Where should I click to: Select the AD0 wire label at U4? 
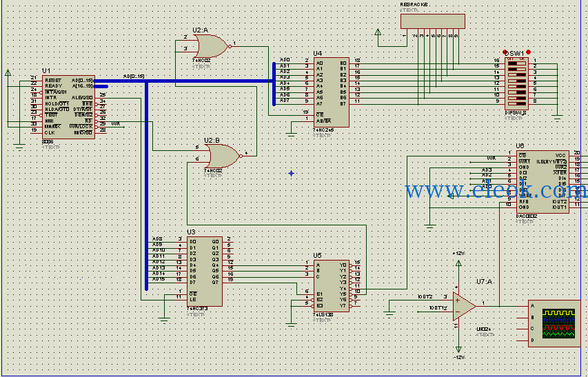click(x=285, y=59)
